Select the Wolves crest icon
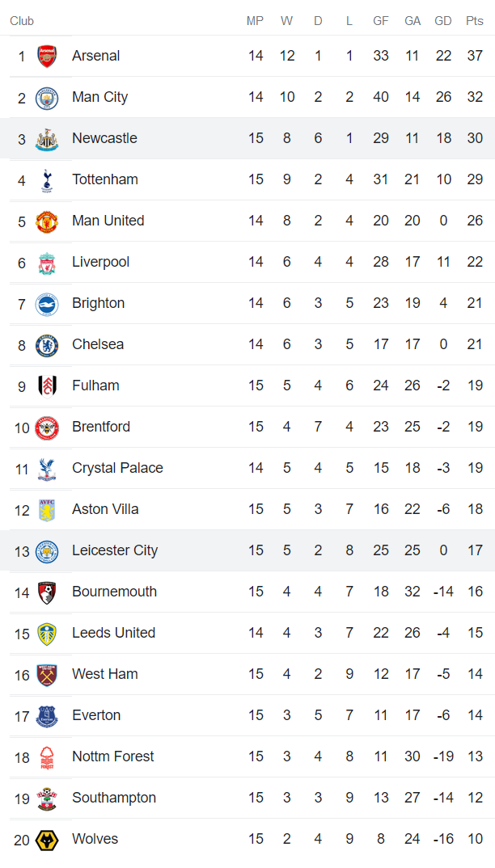 pos(47,839)
